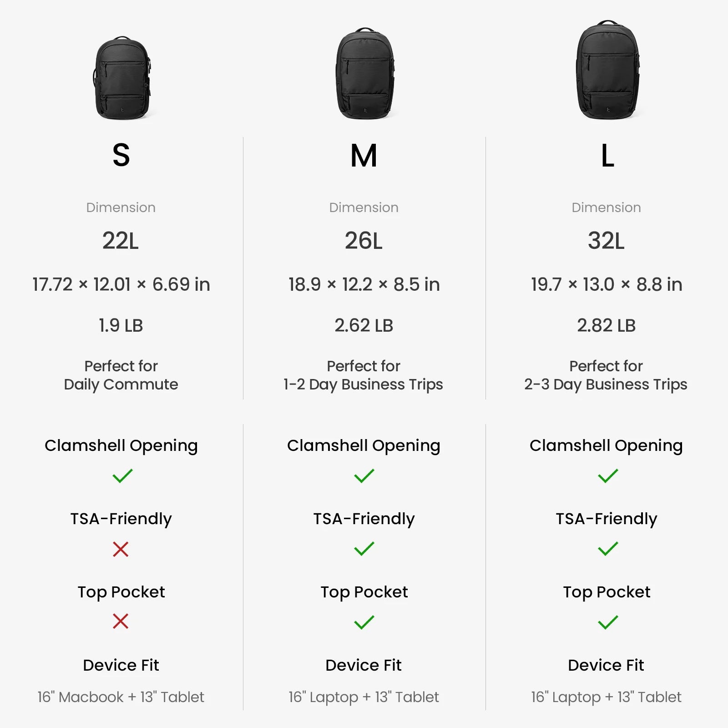Select the large L size heading
The image size is (728, 728).
(607, 156)
